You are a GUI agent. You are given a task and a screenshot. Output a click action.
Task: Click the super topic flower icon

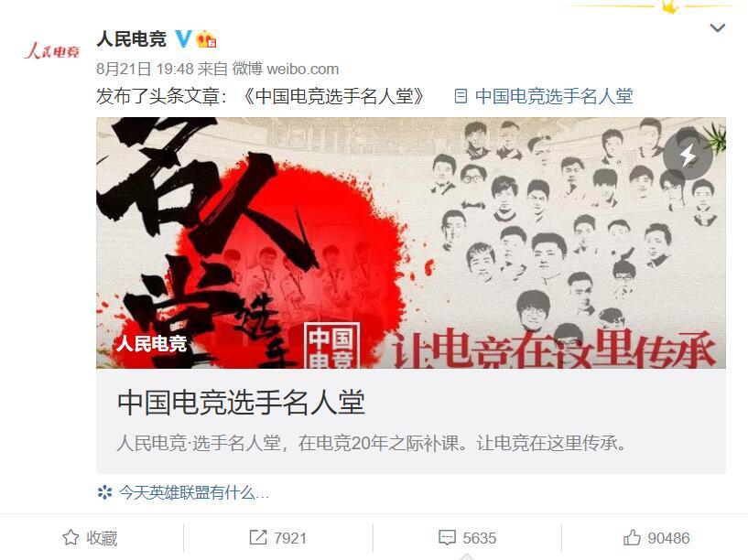pyautogui.click(x=105, y=492)
